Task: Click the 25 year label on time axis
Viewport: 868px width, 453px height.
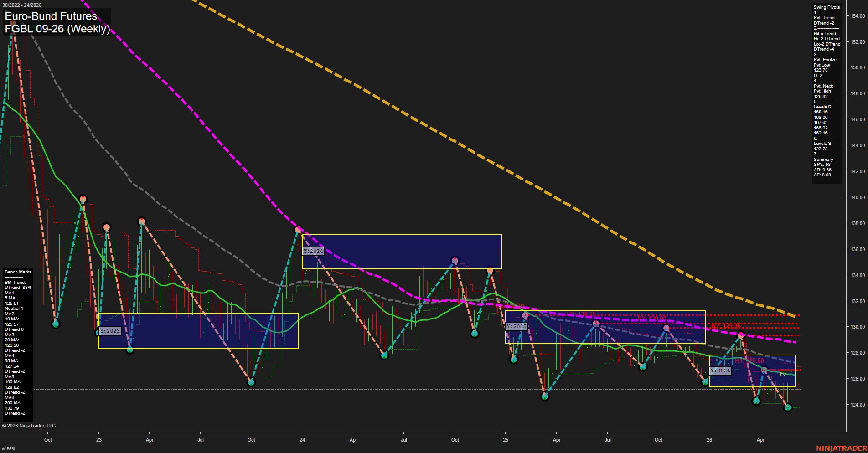Action: (x=506, y=440)
